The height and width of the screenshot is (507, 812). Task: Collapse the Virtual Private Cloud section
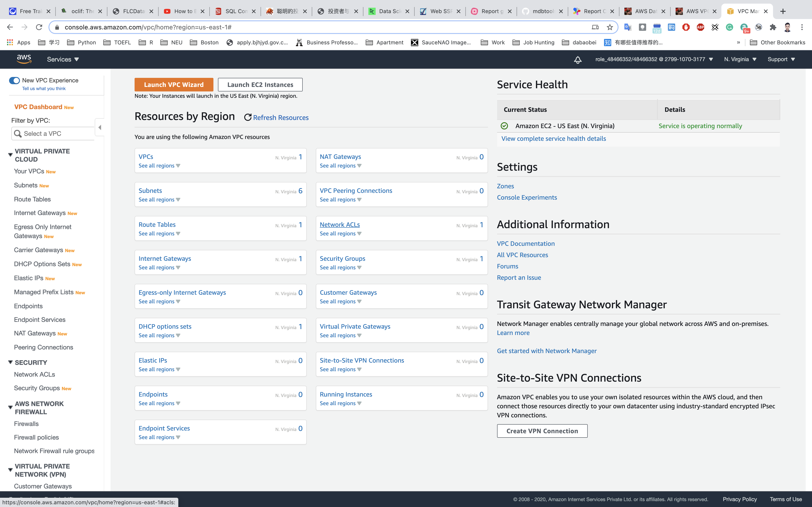click(10, 155)
